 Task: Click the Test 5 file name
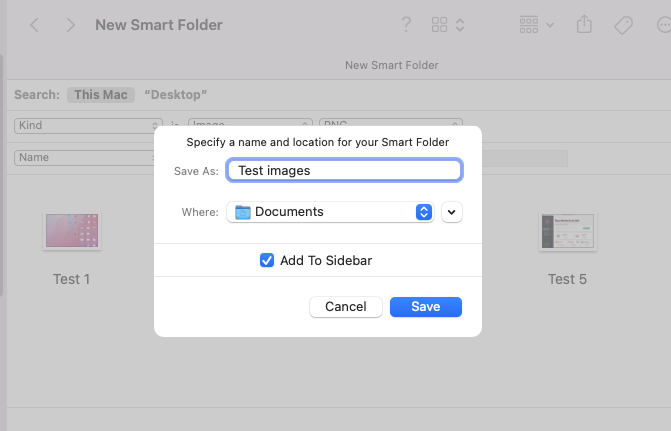[567, 279]
